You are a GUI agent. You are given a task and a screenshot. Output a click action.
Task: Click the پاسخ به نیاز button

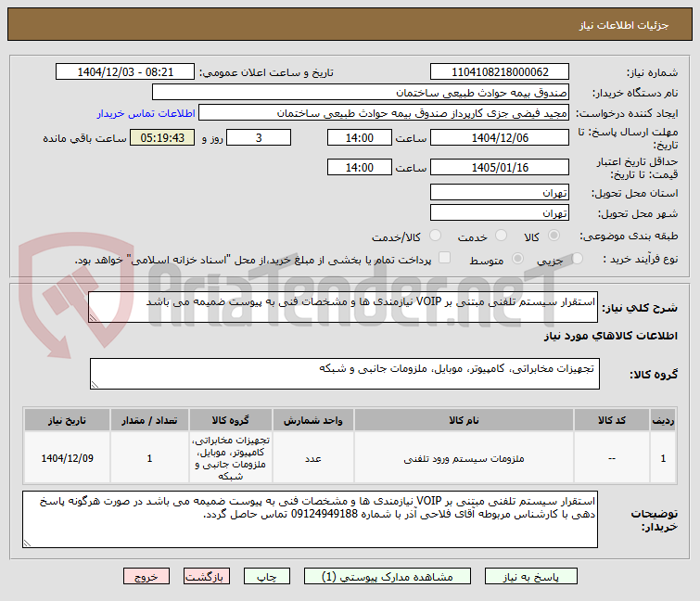(x=531, y=577)
